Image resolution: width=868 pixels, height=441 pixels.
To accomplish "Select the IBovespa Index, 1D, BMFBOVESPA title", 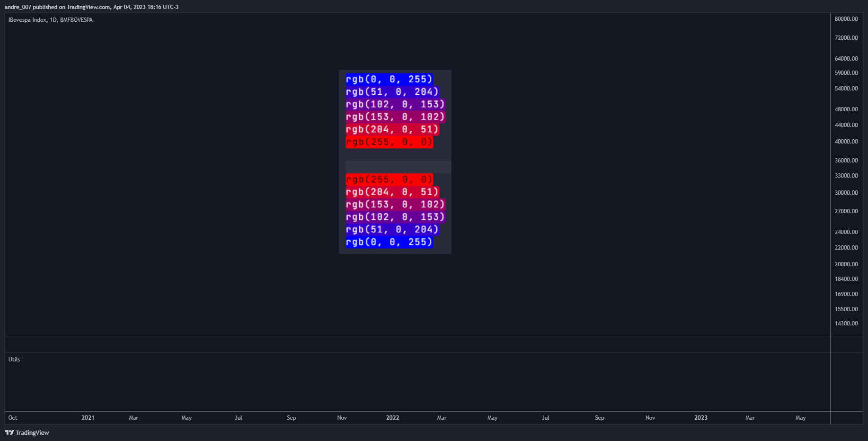I will pyautogui.click(x=51, y=20).
